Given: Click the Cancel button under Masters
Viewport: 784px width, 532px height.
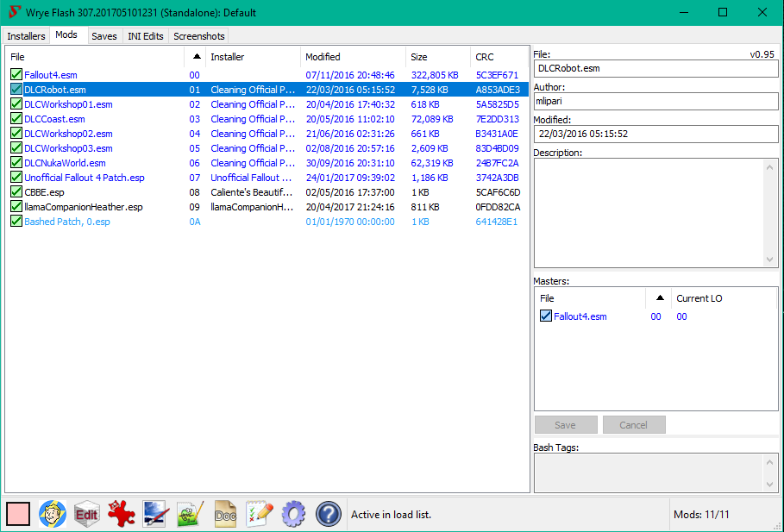Looking at the screenshot, I should click(x=634, y=425).
